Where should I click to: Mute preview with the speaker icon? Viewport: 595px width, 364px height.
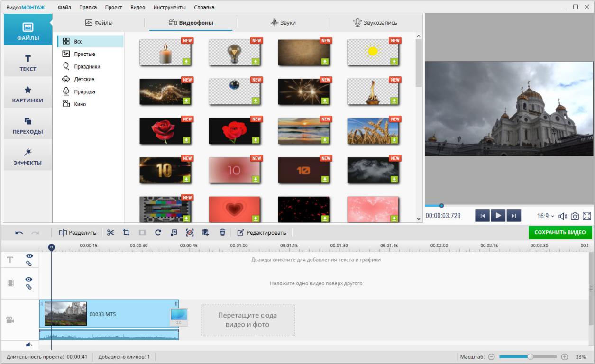[x=563, y=216]
